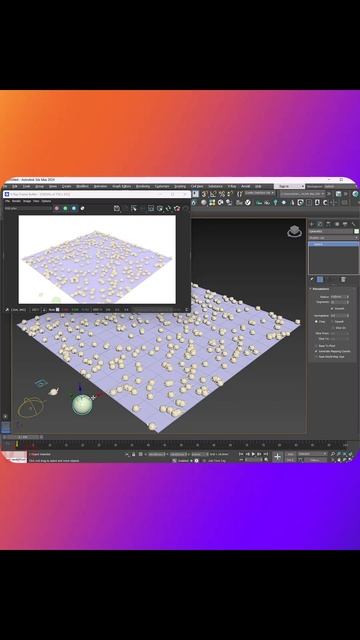Toggle Selection Lock icon in status bar
360x640 pixels.
coord(133,454)
